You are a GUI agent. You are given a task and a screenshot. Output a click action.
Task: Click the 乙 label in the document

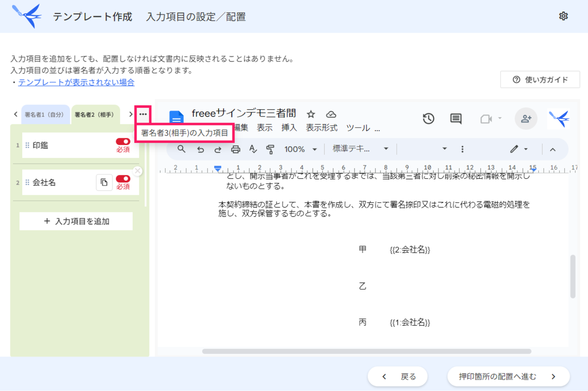[362, 286]
